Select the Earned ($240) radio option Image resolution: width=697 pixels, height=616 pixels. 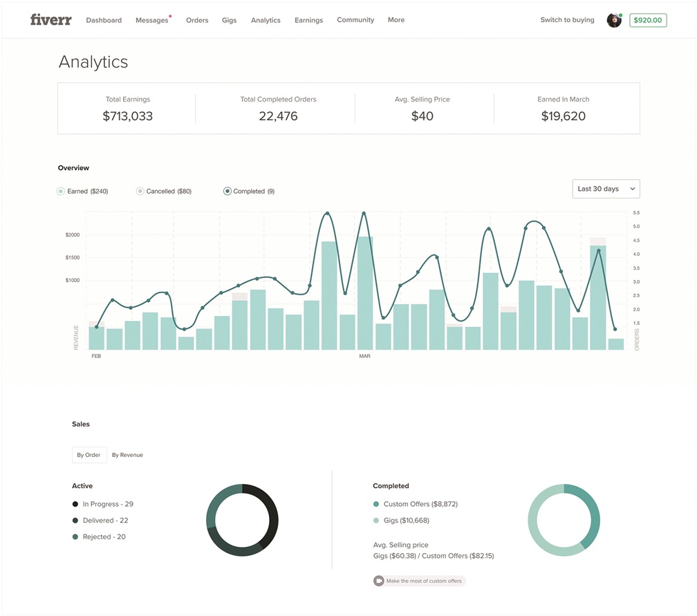(x=61, y=192)
